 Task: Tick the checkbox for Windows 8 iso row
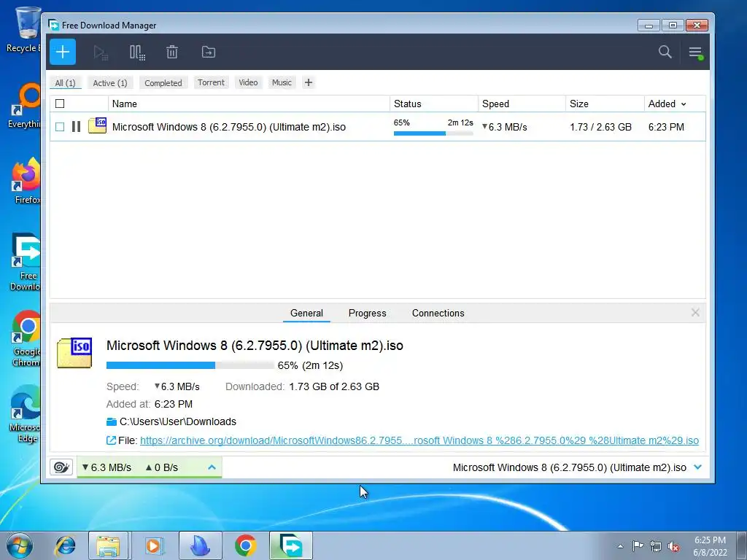[60, 127]
